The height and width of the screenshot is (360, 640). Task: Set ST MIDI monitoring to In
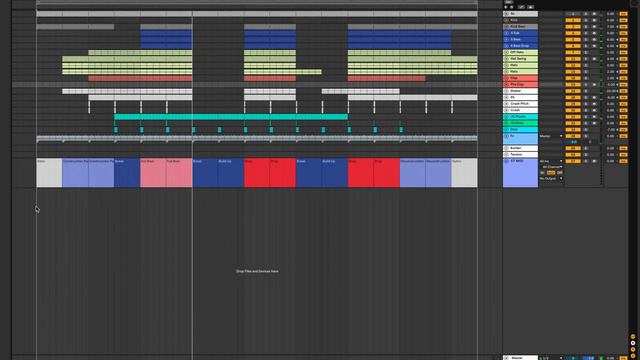[x=542, y=173]
